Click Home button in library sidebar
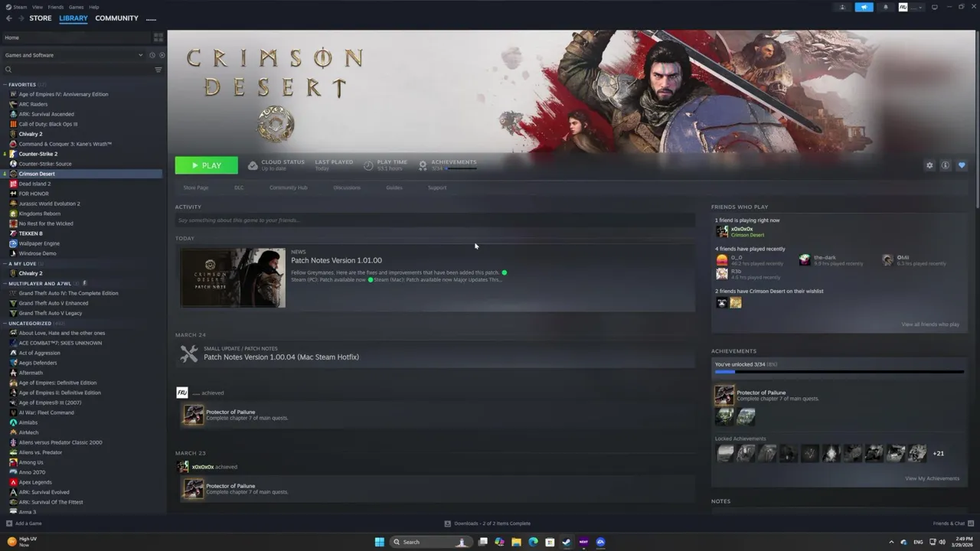980x551 pixels. tap(75, 37)
